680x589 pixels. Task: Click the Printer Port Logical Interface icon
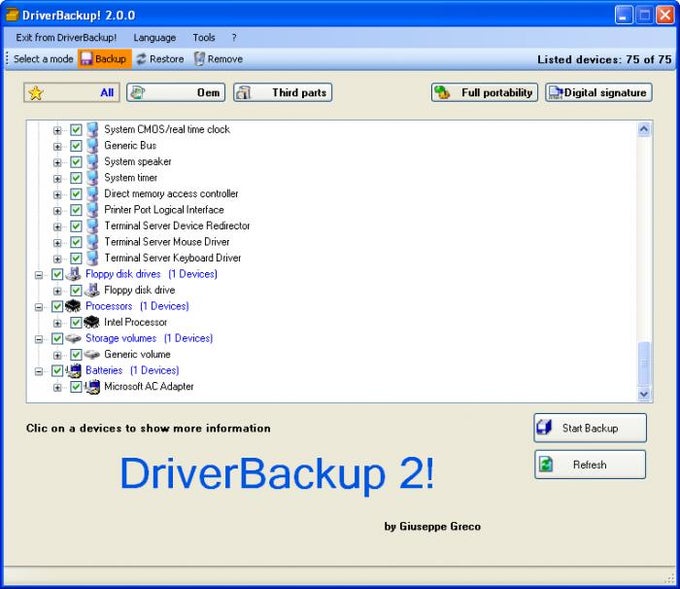(92, 210)
